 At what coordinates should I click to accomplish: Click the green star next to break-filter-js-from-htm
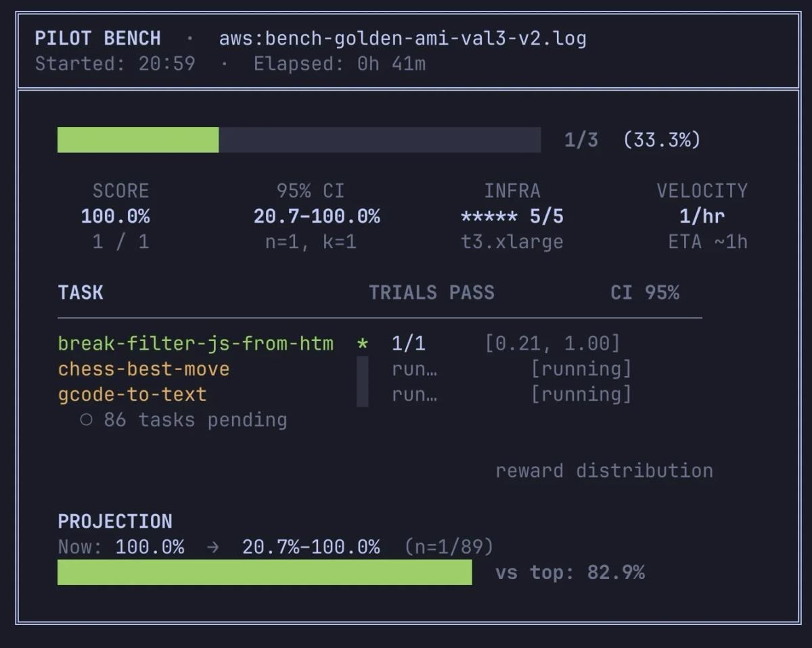(x=363, y=344)
